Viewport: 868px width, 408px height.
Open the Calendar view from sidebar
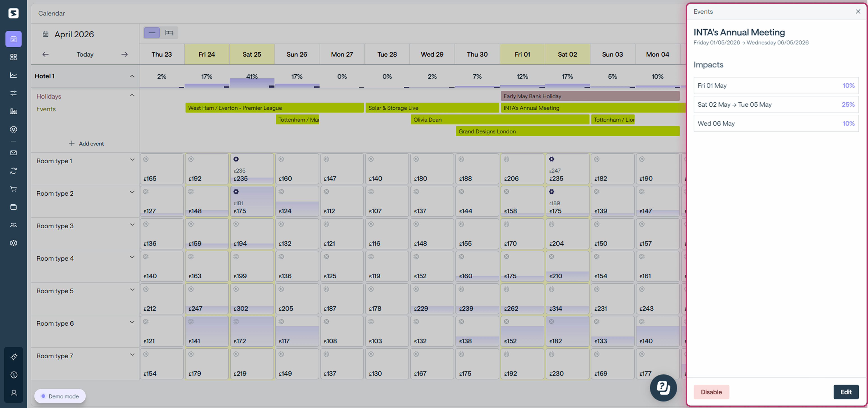14,39
